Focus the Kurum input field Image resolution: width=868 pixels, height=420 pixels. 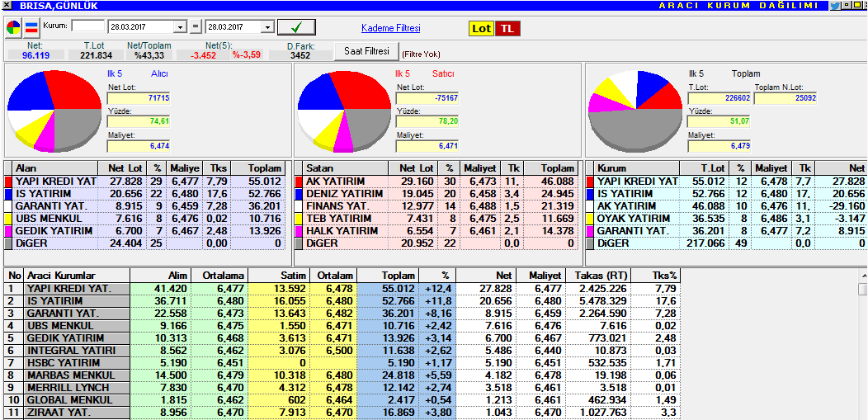coord(88,26)
